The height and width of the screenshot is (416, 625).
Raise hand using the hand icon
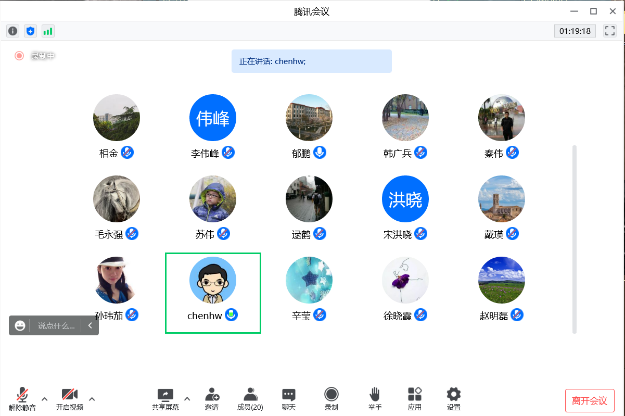coord(374,396)
